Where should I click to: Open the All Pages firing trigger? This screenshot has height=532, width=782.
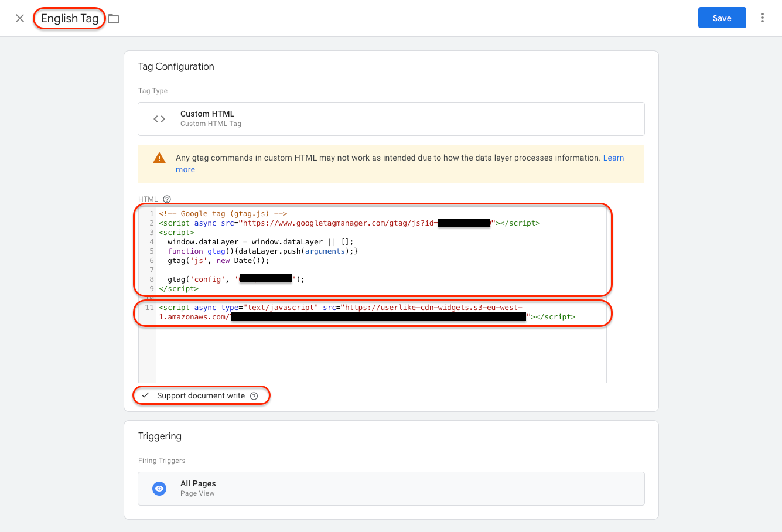pos(391,489)
